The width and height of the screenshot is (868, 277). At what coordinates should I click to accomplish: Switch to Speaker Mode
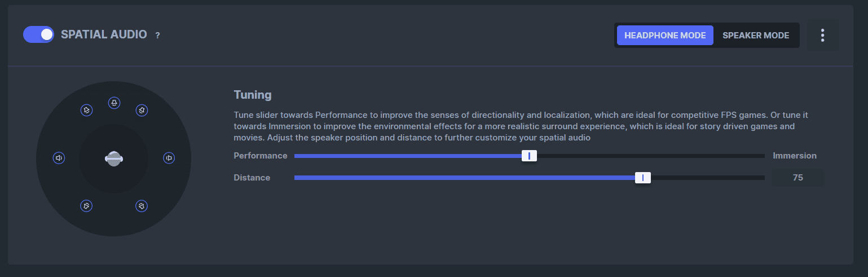pyautogui.click(x=756, y=35)
